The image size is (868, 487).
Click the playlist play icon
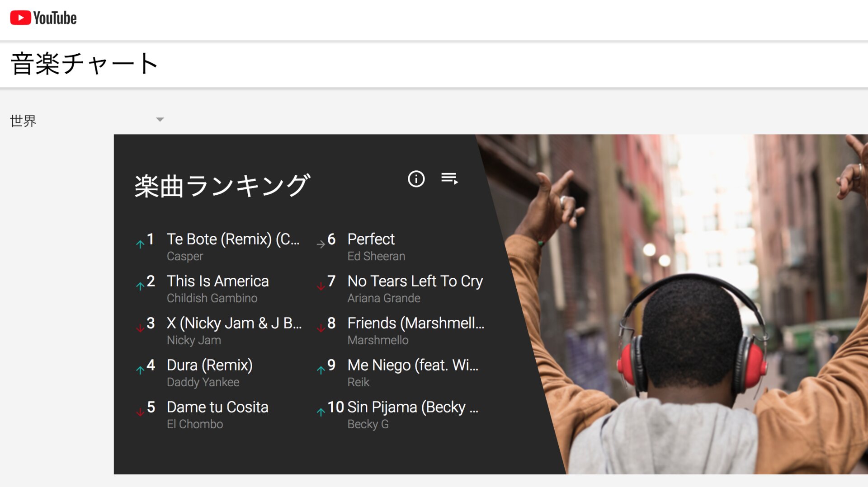(449, 178)
